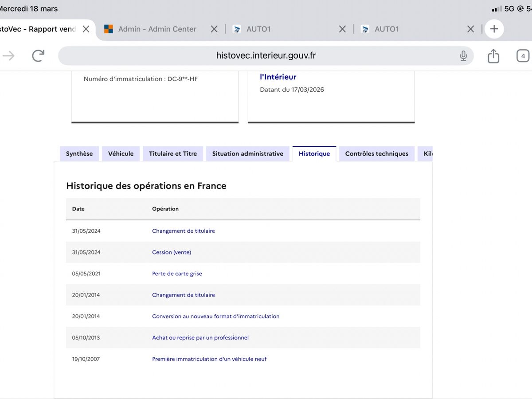The height and width of the screenshot is (399, 532).
Task: Click Perte de carte grise entry
Action: 177,274
